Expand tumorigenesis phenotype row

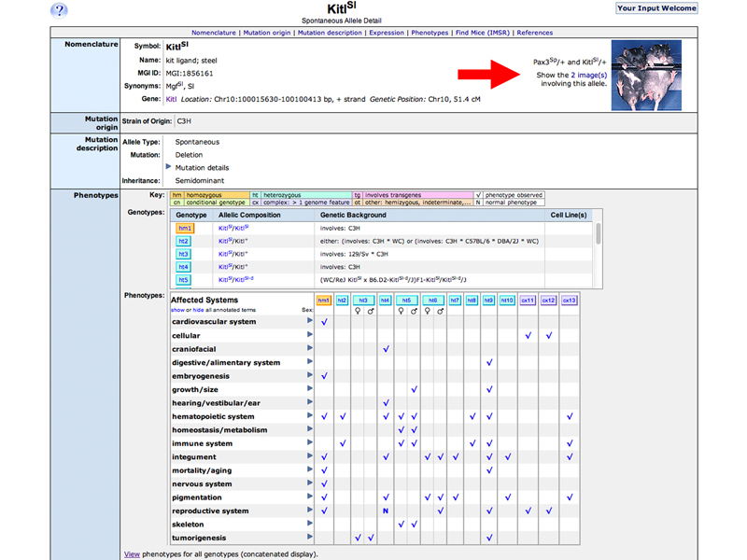(310, 538)
